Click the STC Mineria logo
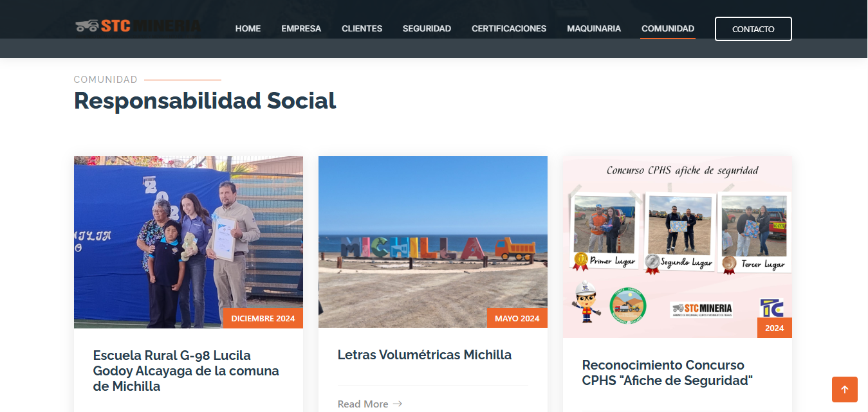Viewport: 868px width, 412px height. click(137, 26)
